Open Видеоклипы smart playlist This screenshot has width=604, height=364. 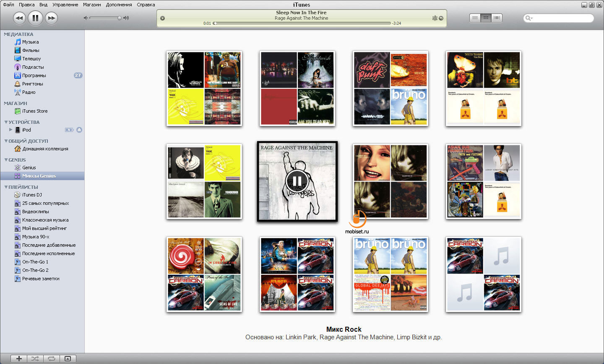[x=35, y=212]
